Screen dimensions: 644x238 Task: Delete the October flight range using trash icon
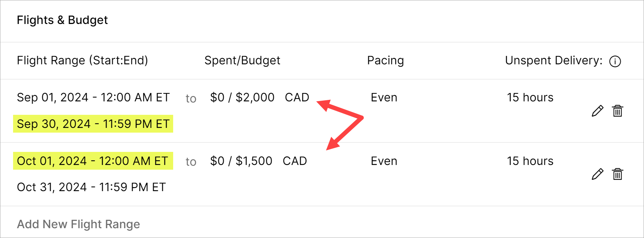pos(617,174)
